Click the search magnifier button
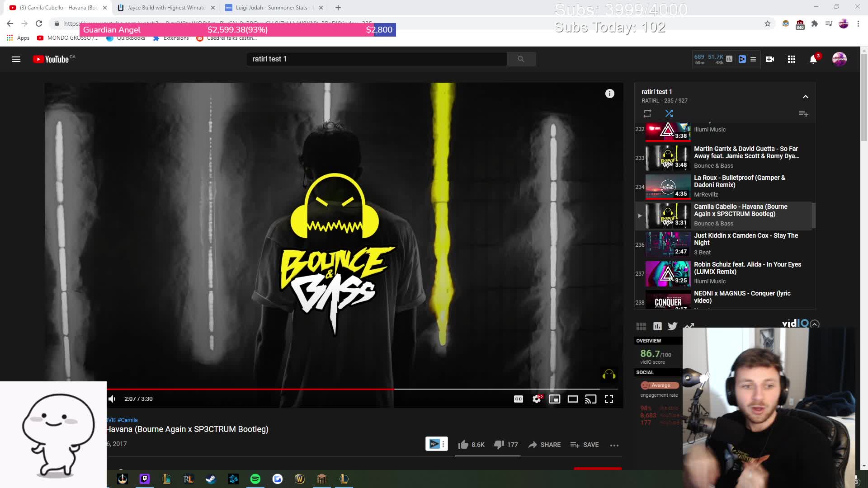This screenshot has height=488, width=868. [x=521, y=59]
